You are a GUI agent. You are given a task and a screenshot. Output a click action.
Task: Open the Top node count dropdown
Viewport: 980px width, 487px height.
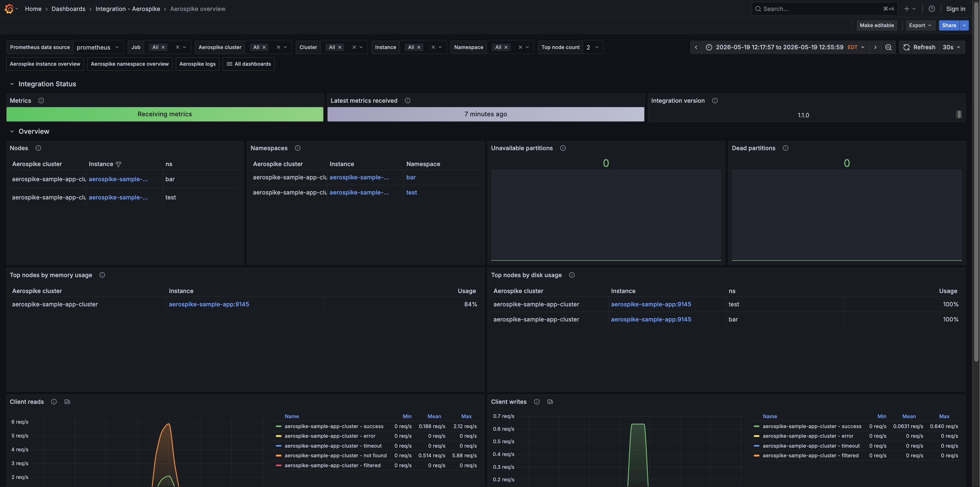tap(593, 47)
